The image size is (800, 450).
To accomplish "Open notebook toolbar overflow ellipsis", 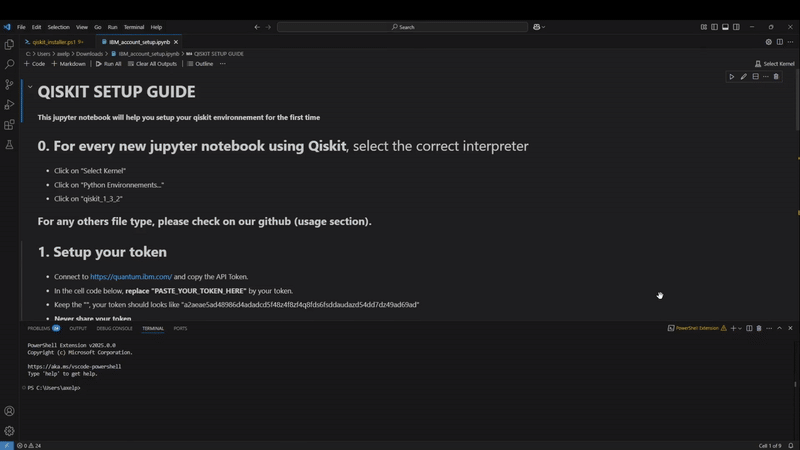I will (x=222, y=64).
